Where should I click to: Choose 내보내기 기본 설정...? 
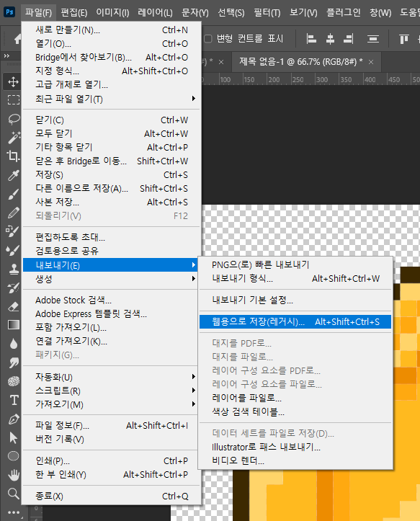pos(295,300)
